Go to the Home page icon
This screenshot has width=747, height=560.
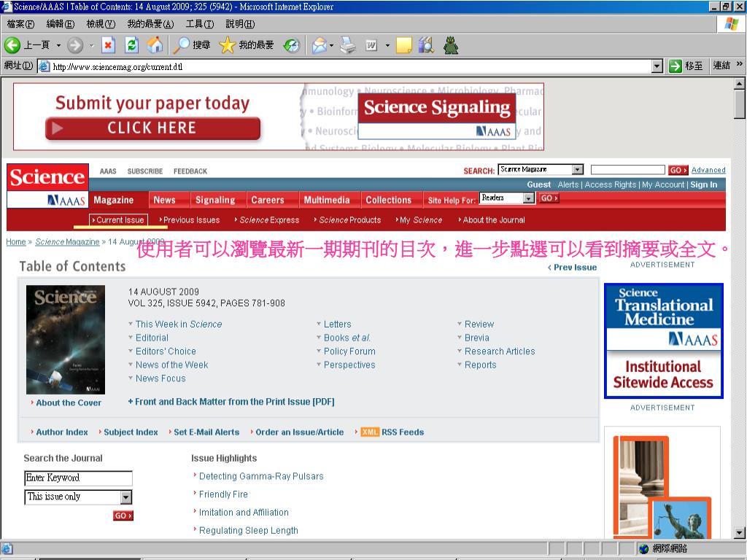155,46
